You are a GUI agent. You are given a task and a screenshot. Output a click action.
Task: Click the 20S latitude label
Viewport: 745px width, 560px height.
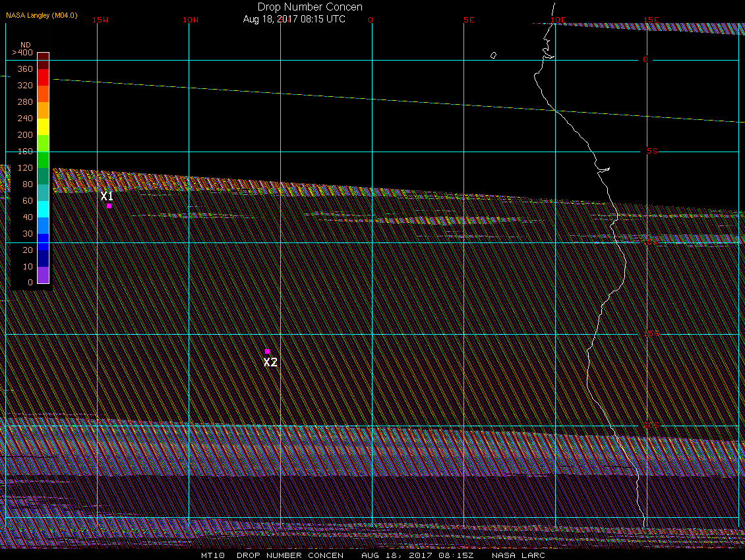pyautogui.click(x=651, y=425)
